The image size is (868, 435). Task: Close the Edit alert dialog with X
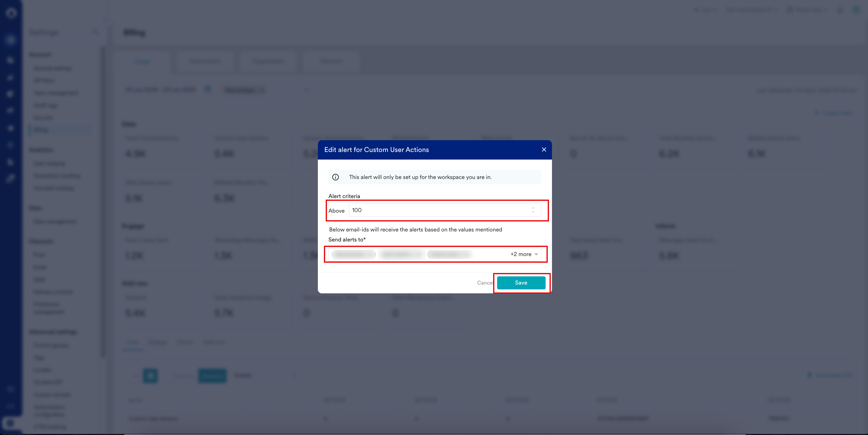click(x=543, y=150)
